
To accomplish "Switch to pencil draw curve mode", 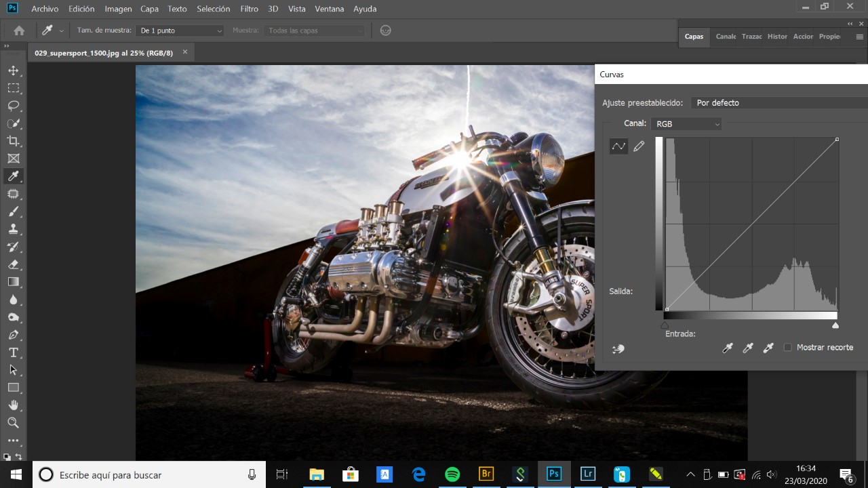I will click(639, 146).
